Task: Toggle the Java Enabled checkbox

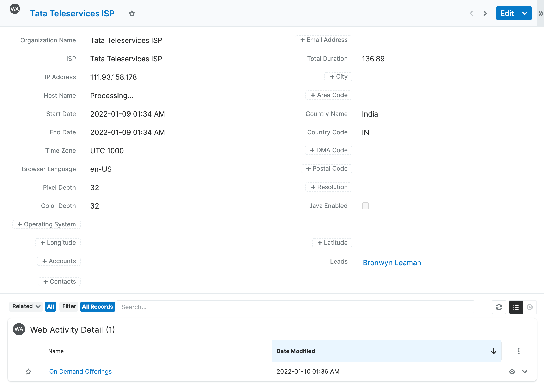Action: pyautogui.click(x=365, y=206)
